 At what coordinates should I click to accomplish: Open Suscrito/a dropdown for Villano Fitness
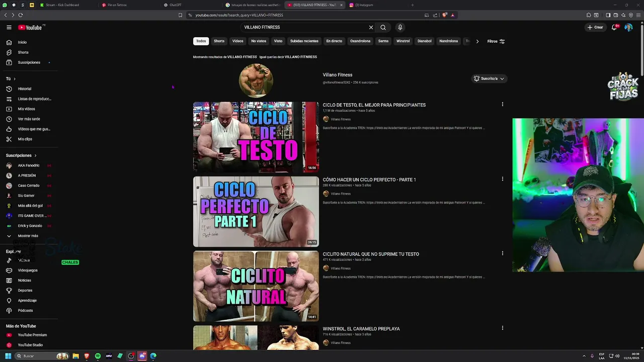pyautogui.click(x=489, y=78)
